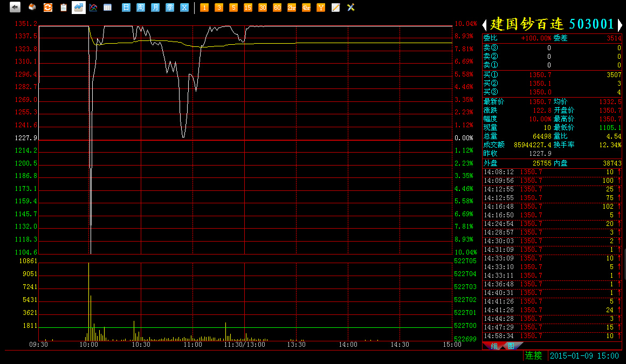Select the 14:24:54 trade tick row
The height and width of the screenshot is (364, 626).
click(x=552, y=223)
